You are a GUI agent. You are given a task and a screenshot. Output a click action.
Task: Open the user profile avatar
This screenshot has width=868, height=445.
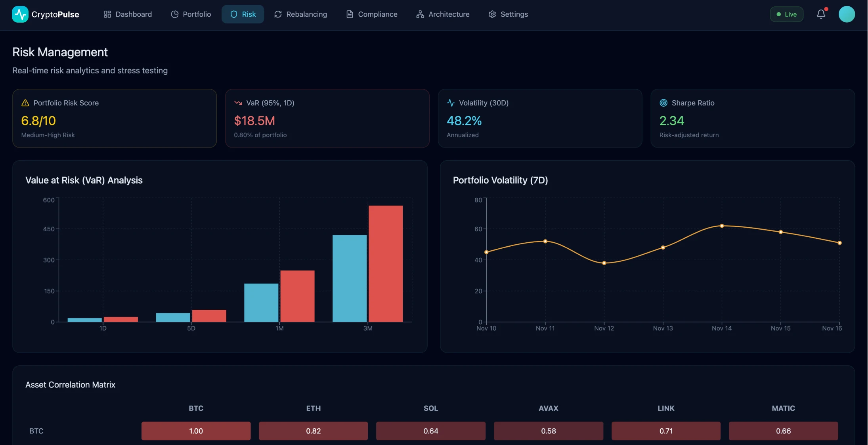pos(847,14)
